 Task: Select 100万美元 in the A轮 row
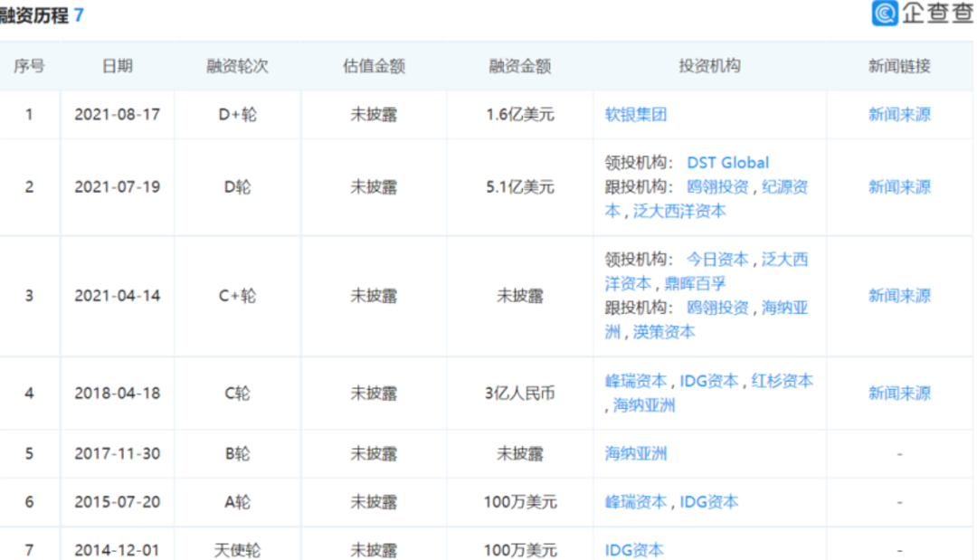pos(519,502)
